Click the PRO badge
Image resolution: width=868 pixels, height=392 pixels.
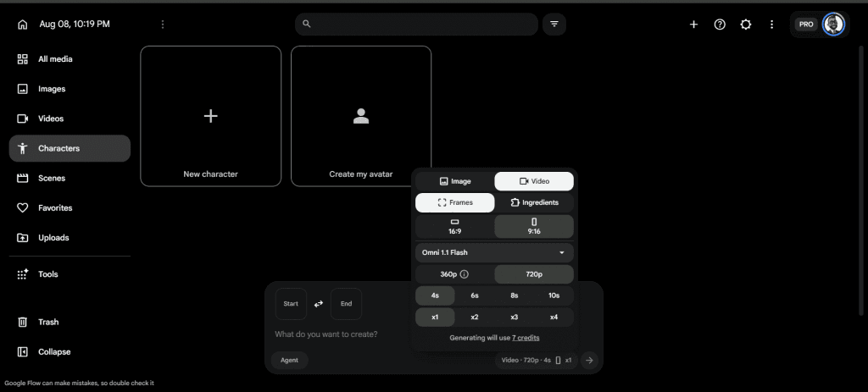pyautogui.click(x=806, y=25)
